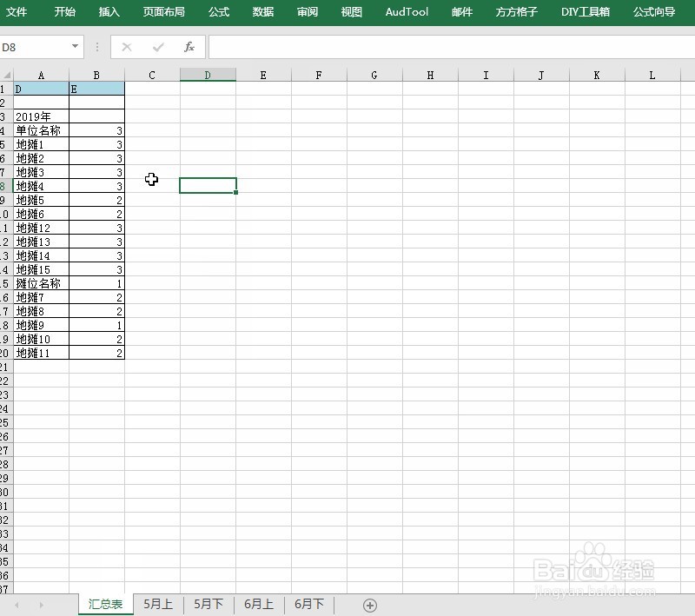This screenshot has height=616, width=695.
Task: Select cell containing 地摊12
Action: tap(41, 228)
